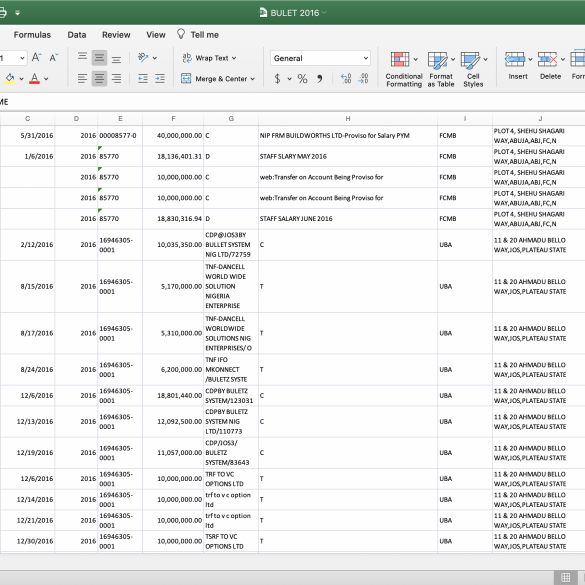The height and width of the screenshot is (585, 585).
Task: Open Conditional Formatting
Action: [x=404, y=69]
